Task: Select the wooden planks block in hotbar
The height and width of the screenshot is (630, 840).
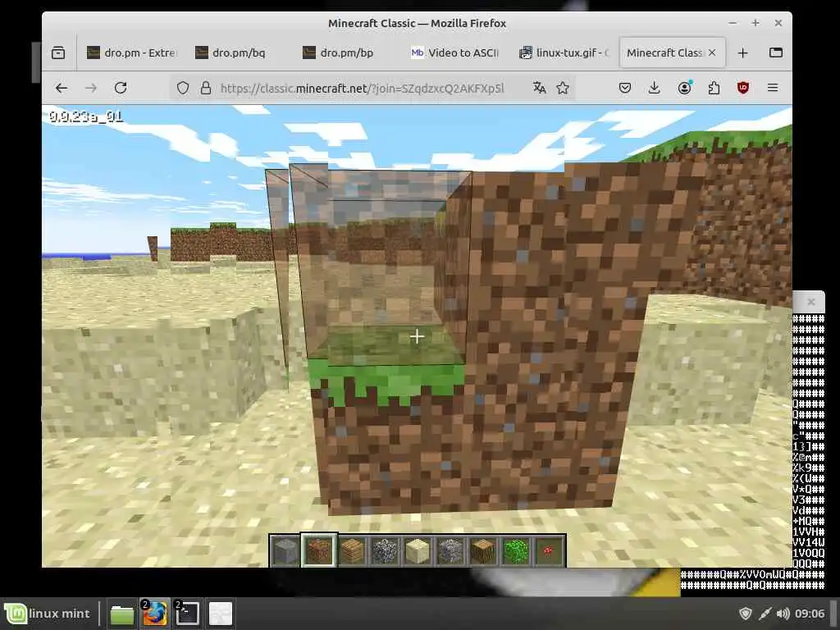Action: 352,550
